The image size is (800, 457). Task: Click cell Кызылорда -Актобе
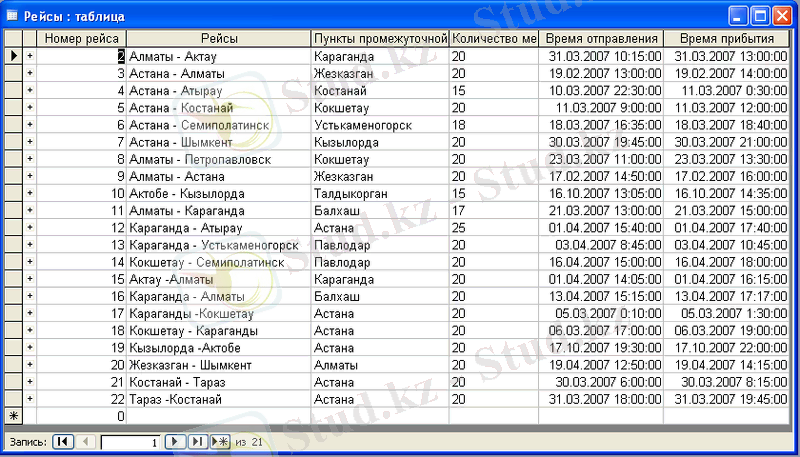pyautogui.click(x=219, y=348)
